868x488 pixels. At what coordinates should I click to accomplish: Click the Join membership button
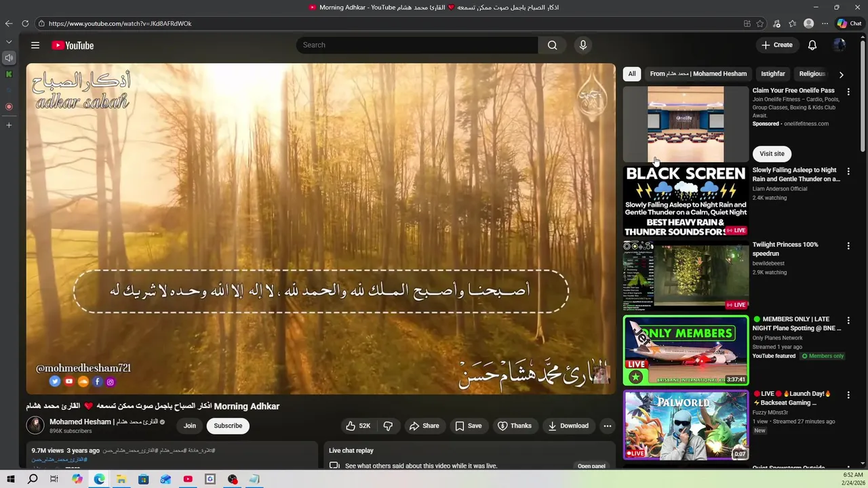[190, 426]
